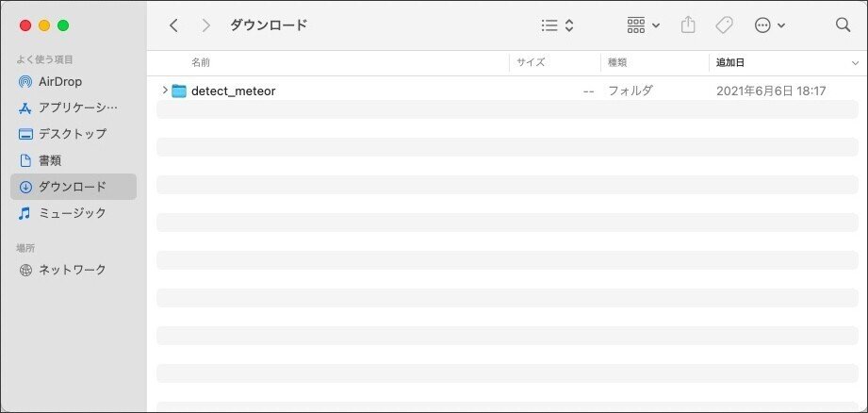Toggle 追加日 sort order chevron
The width and height of the screenshot is (868, 413).
point(854,63)
